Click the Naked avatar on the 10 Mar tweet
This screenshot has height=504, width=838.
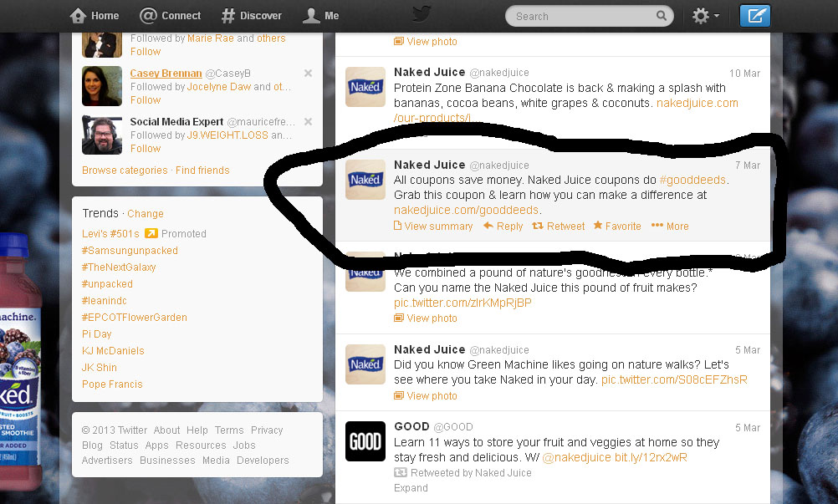[x=365, y=86]
